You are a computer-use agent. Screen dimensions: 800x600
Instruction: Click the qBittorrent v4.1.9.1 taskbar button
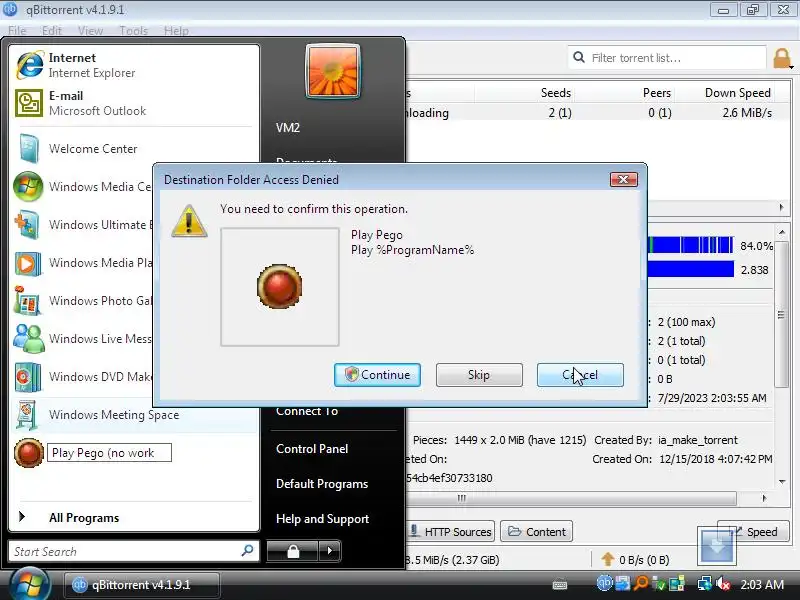pyautogui.click(x=141, y=585)
